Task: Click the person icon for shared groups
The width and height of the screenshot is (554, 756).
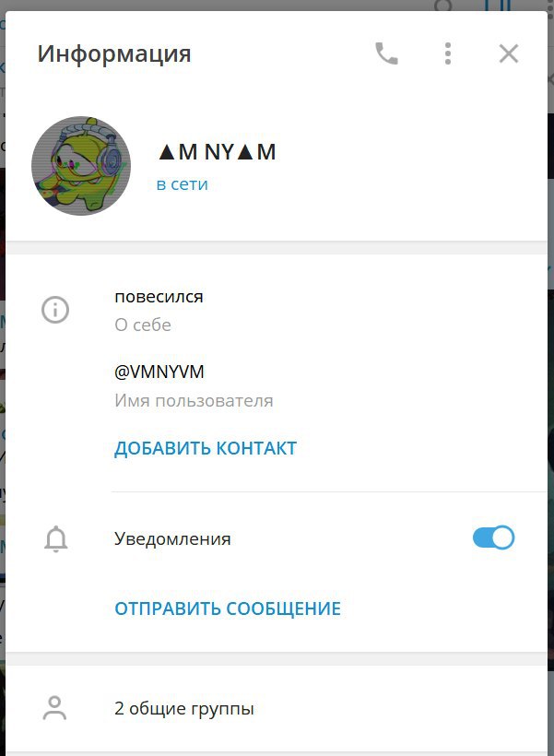Action: 54,708
